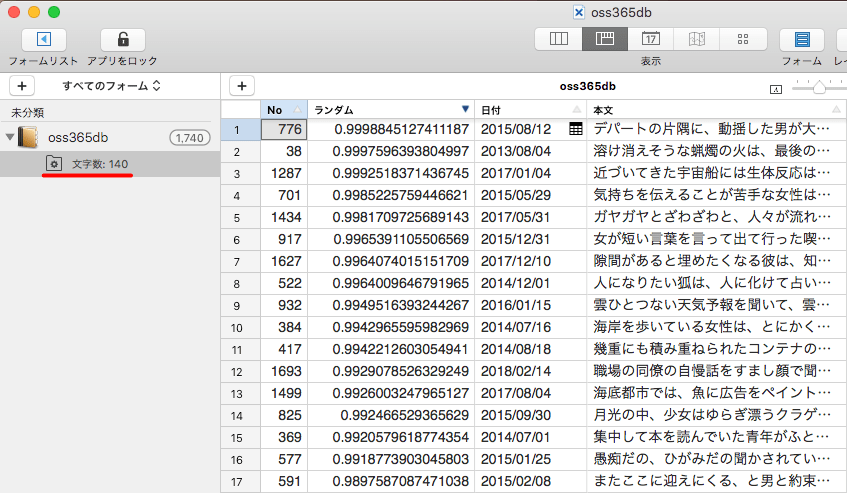The height and width of the screenshot is (493, 847).
Task: Open date picker icon in row 1
Action: [576, 129]
